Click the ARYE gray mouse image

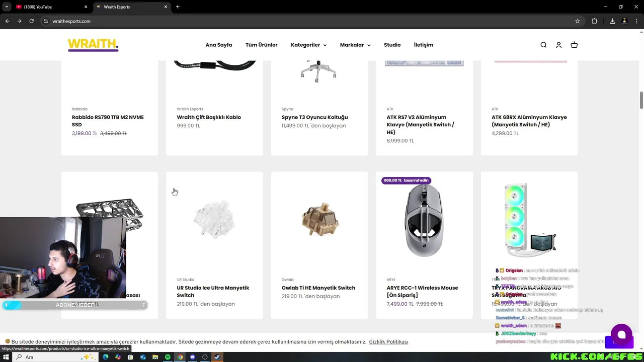coord(424,220)
